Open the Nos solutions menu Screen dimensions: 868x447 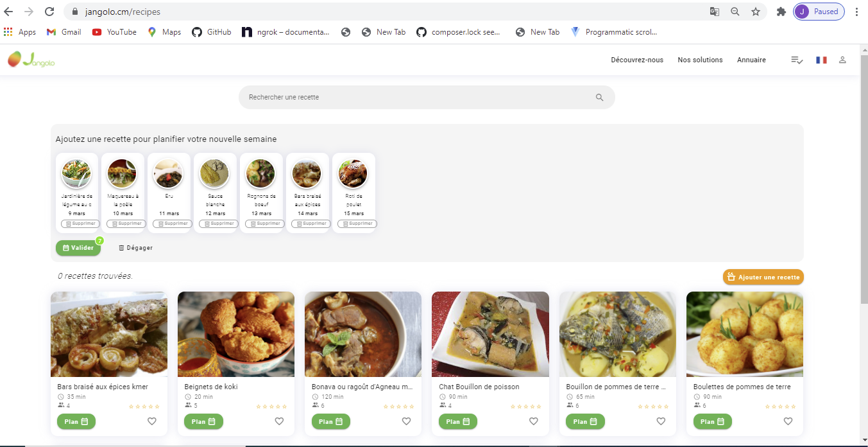[x=700, y=60]
